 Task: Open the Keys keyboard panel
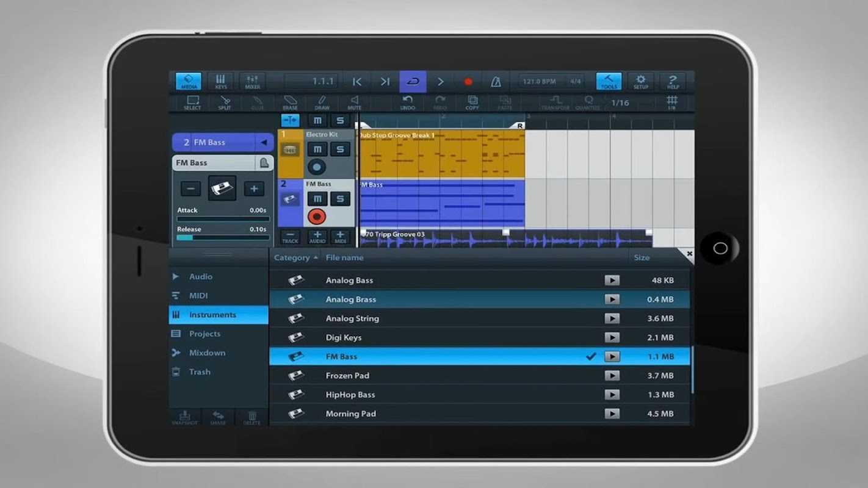pyautogui.click(x=220, y=82)
